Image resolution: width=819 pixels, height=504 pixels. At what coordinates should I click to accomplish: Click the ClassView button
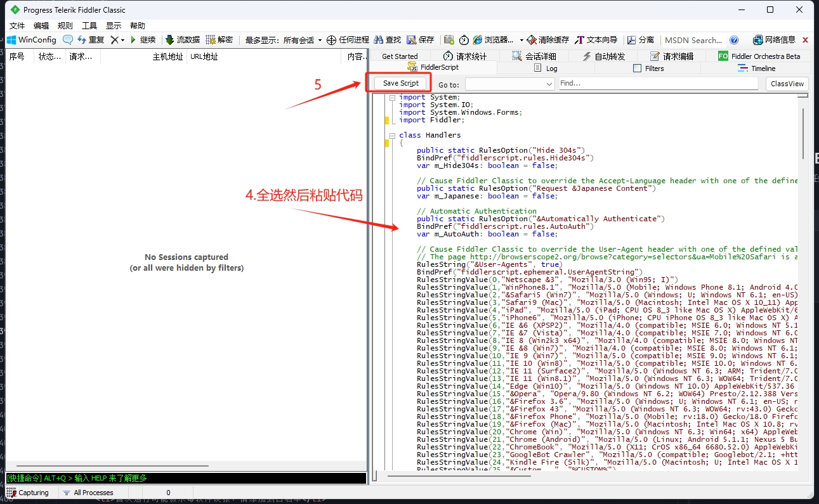787,84
